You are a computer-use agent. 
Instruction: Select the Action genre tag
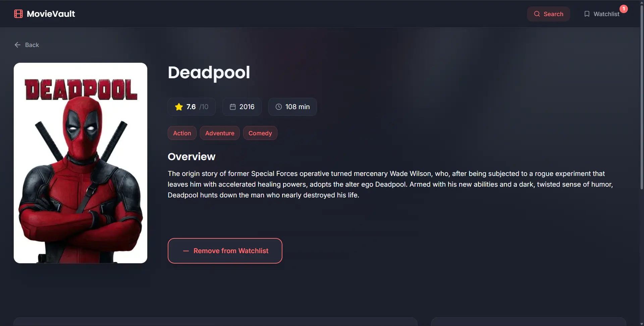(x=182, y=133)
